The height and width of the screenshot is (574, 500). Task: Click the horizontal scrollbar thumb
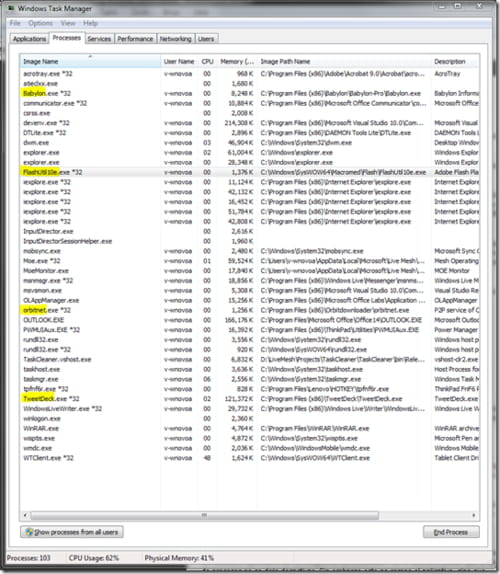[205, 515]
